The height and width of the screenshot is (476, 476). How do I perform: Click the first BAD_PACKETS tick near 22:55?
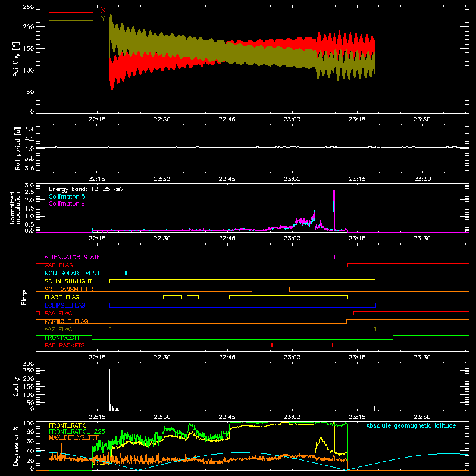272,345
